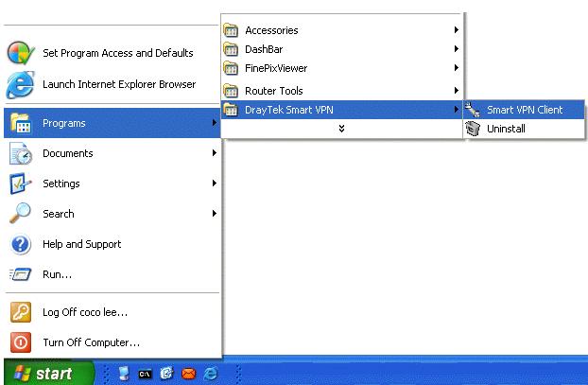588x385 pixels.
Task: Expand the FinePixViewer submenu arrow
Action: tap(456, 68)
